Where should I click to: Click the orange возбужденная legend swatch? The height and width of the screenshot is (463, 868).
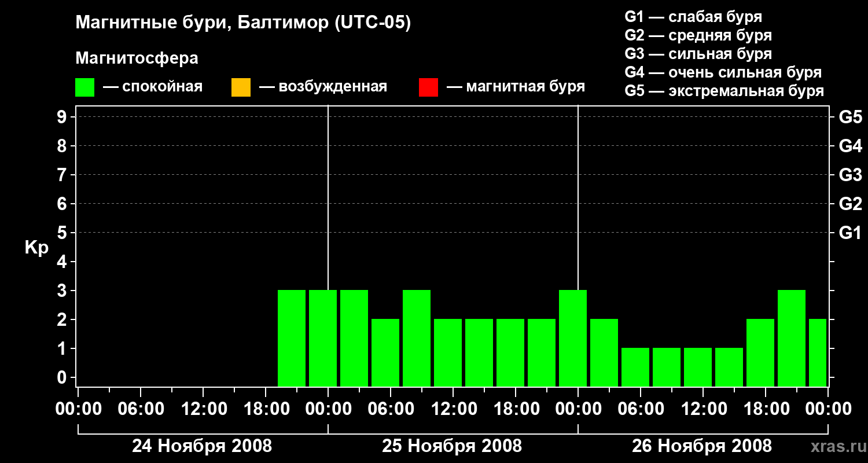coord(241,87)
